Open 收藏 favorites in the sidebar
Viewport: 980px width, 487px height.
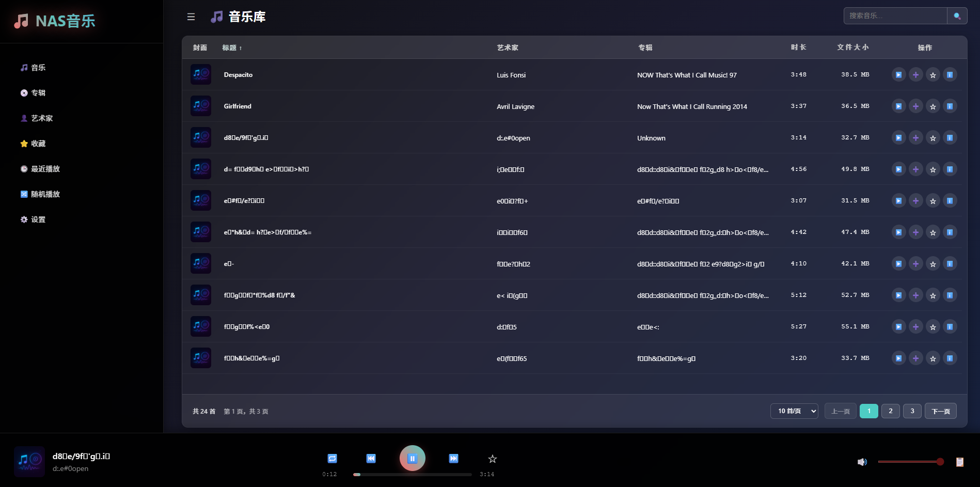(x=33, y=144)
